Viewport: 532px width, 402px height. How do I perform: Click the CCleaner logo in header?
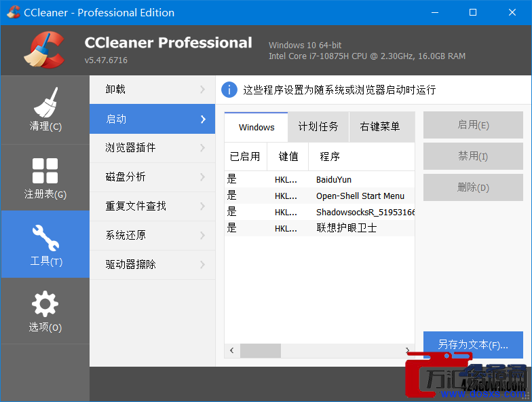pos(45,50)
